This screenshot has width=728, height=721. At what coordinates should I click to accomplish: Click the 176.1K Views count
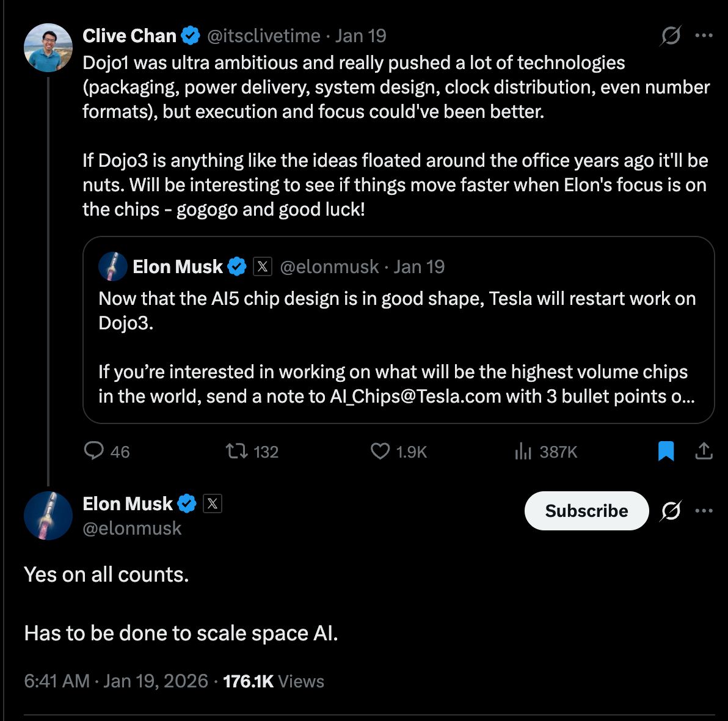(274, 681)
